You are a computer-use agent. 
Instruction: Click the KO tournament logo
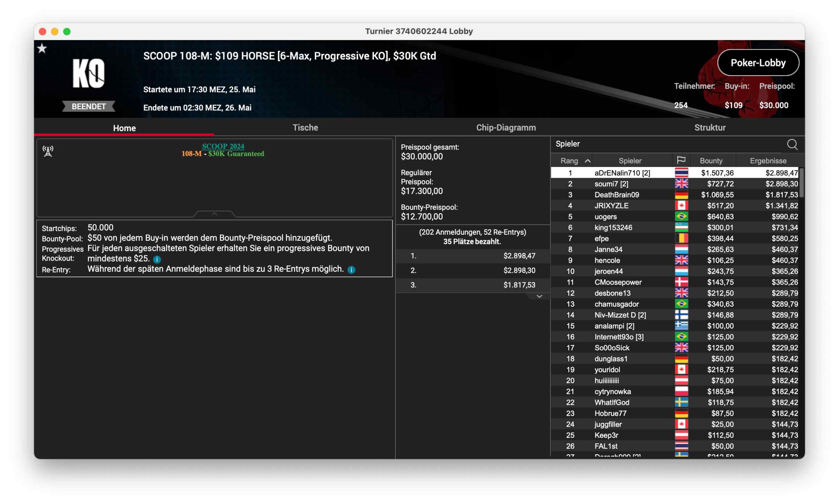pyautogui.click(x=88, y=73)
